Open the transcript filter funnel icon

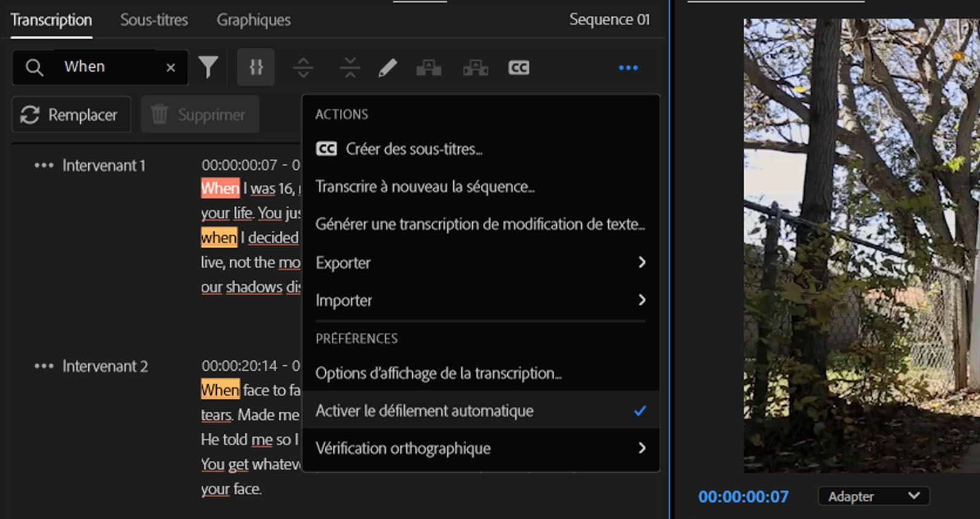coord(208,67)
